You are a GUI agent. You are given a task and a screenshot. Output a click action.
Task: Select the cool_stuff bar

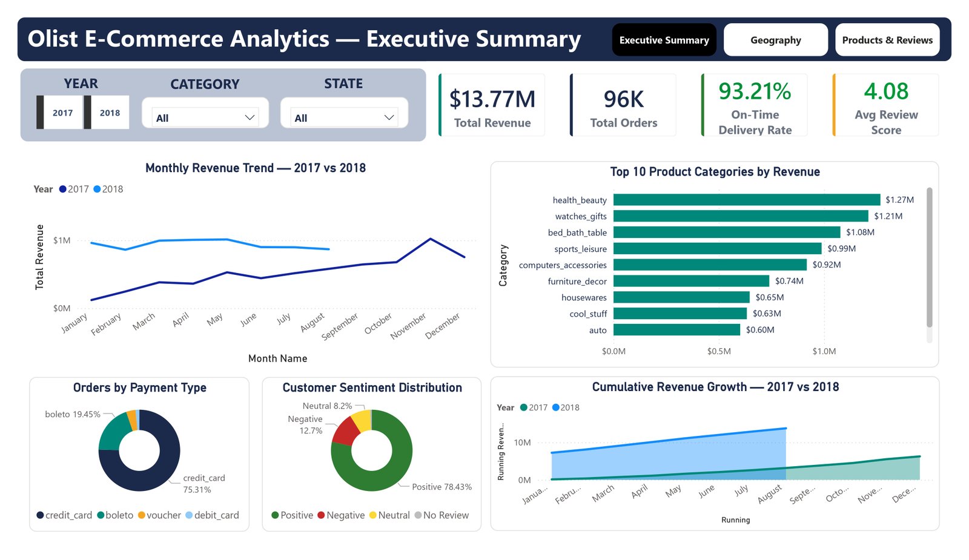tap(680, 314)
